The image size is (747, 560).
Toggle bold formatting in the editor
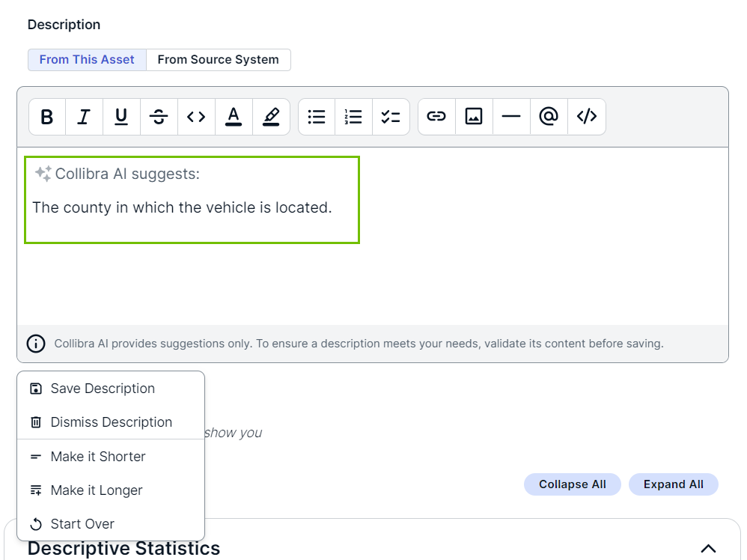(47, 117)
